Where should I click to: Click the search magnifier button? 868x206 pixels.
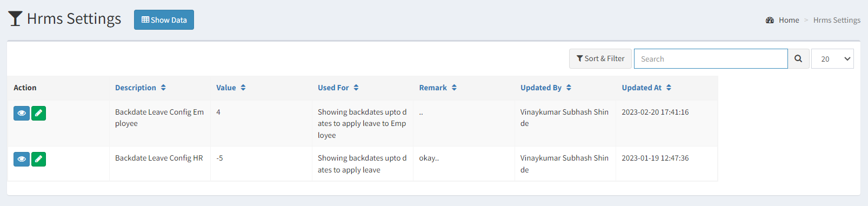click(798, 59)
